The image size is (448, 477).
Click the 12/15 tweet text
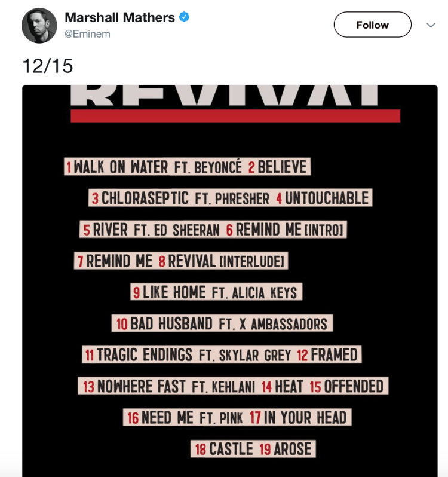click(x=48, y=66)
